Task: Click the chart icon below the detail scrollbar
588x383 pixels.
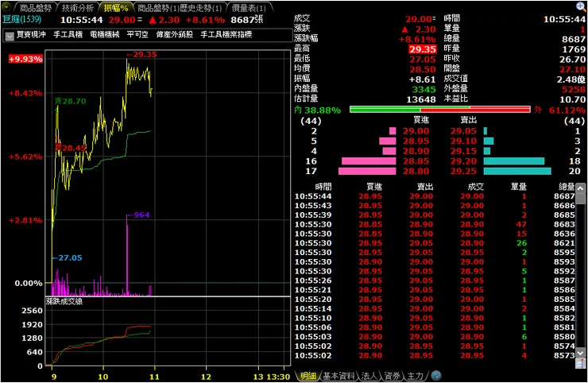Action: point(581,363)
